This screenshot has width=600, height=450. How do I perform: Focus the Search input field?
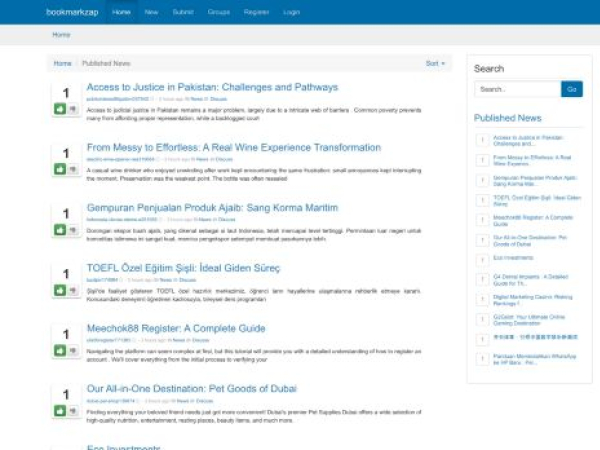tap(518, 89)
